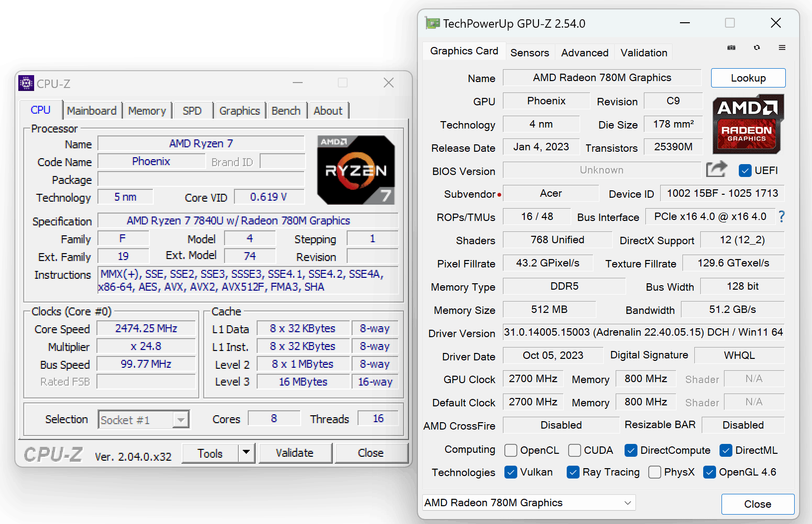Image resolution: width=812 pixels, height=524 pixels.
Task: Click the Release Date Jan 4, 2023 value
Action: tap(541, 147)
